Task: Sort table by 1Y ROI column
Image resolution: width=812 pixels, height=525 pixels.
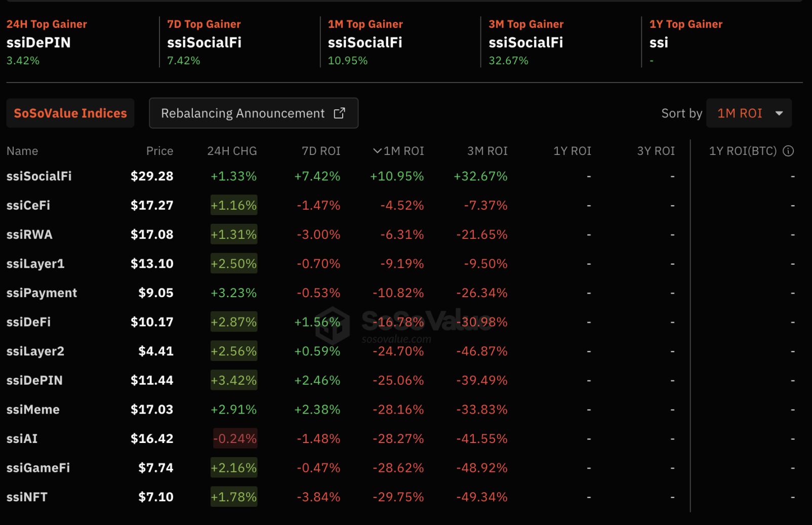Action: pos(572,151)
